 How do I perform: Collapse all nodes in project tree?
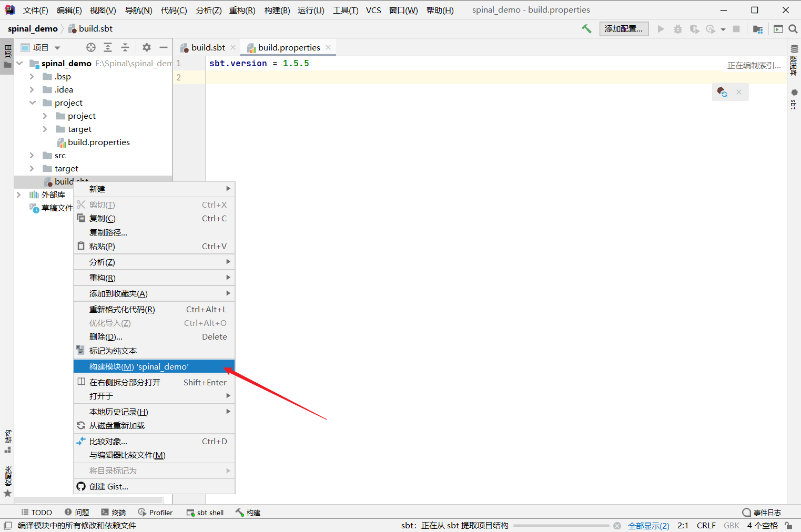click(x=125, y=47)
